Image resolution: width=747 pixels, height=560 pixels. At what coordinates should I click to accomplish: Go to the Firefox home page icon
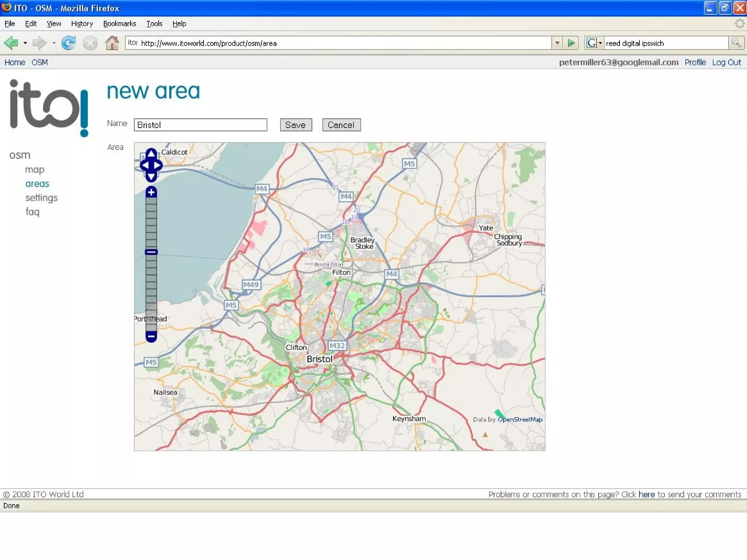[112, 43]
